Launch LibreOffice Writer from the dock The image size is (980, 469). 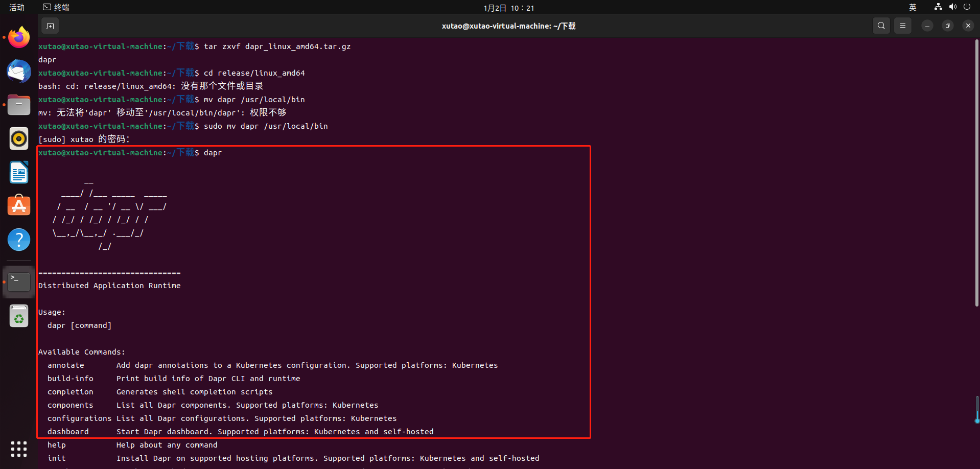click(x=19, y=172)
